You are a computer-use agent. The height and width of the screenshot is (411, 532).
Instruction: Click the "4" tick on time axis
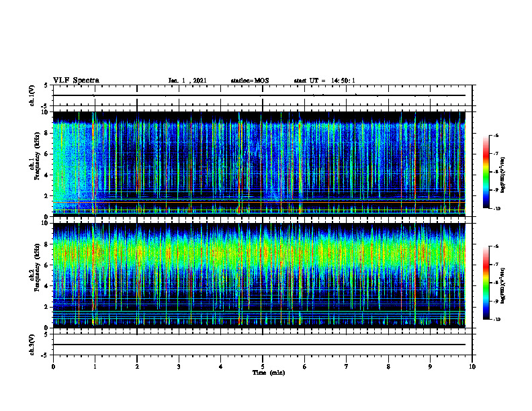pos(220,367)
